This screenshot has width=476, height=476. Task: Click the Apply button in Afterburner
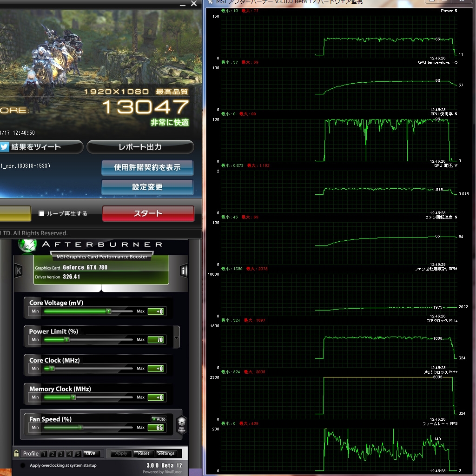[x=121, y=453]
